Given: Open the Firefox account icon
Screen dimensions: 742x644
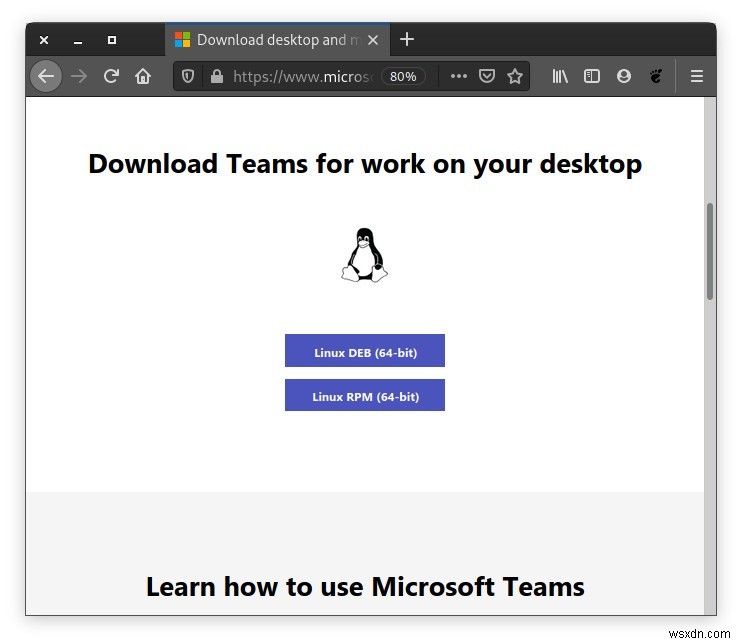Looking at the screenshot, I should click(x=624, y=76).
